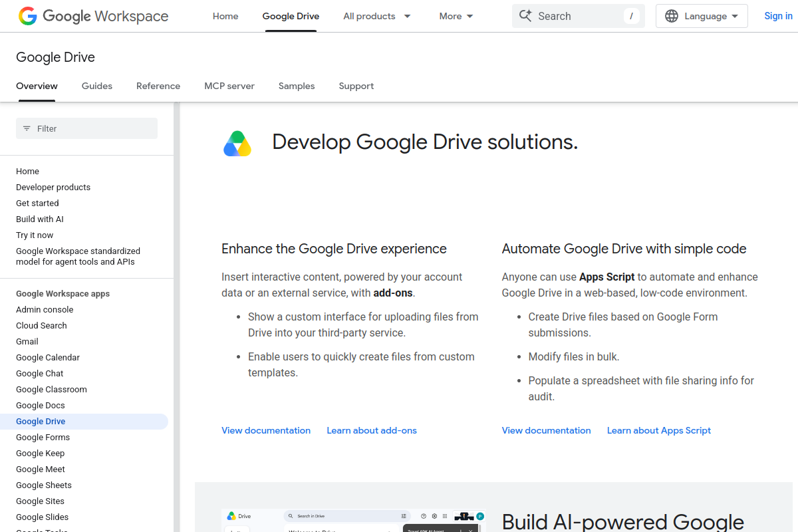Open Google Workspace standardized model sidebar link
The width and height of the screenshot is (798, 532).
coord(78,256)
